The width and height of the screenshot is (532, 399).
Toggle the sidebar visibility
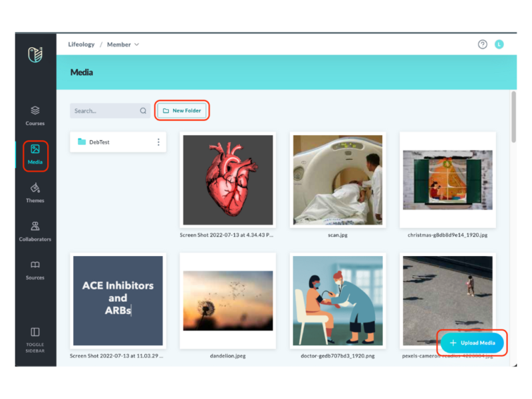coord(35,336)
